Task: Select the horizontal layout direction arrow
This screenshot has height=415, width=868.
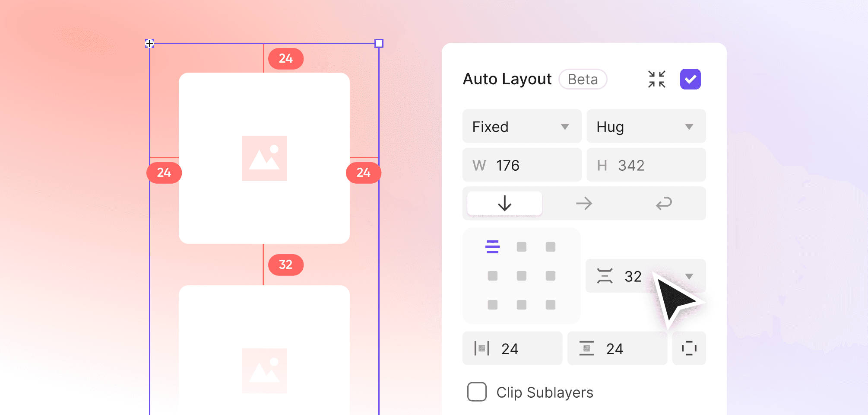Action: pos(584,203)
